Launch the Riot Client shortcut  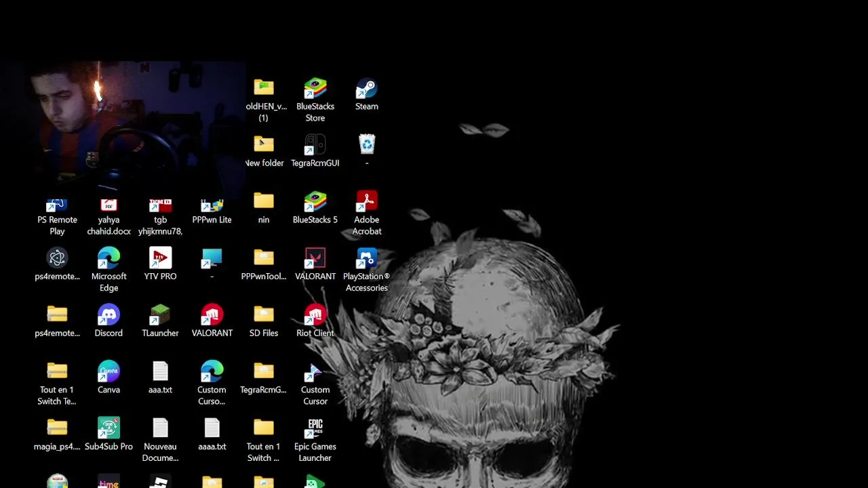click(x=315, y=321)
